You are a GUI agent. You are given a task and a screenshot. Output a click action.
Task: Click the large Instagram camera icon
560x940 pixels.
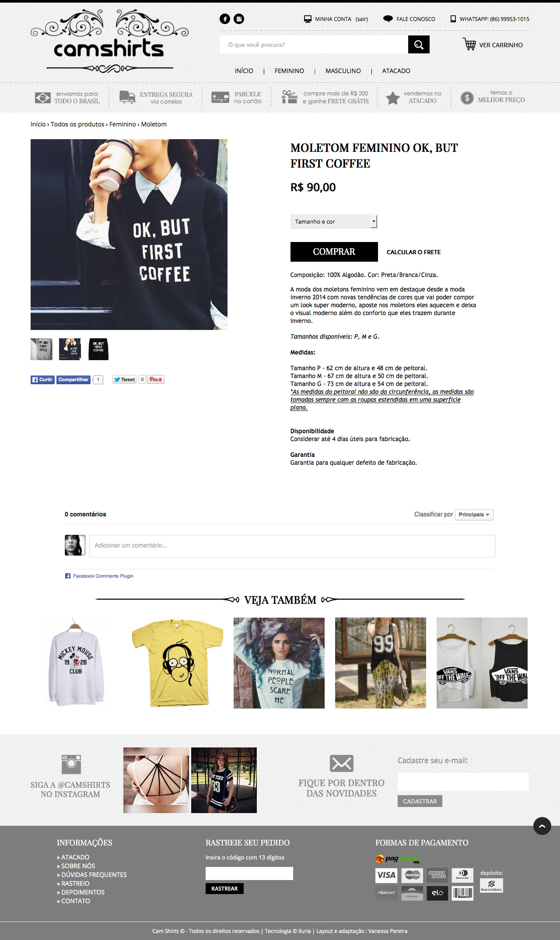71,764
